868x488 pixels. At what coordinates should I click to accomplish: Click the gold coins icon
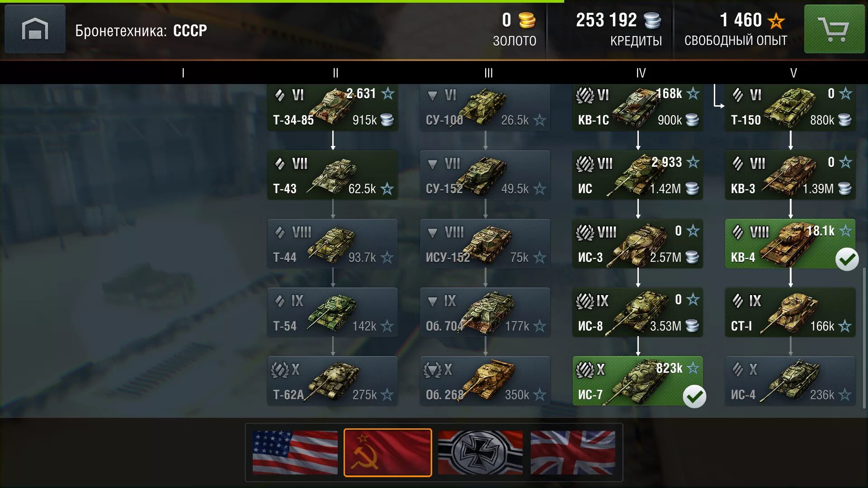click(527, 20)
